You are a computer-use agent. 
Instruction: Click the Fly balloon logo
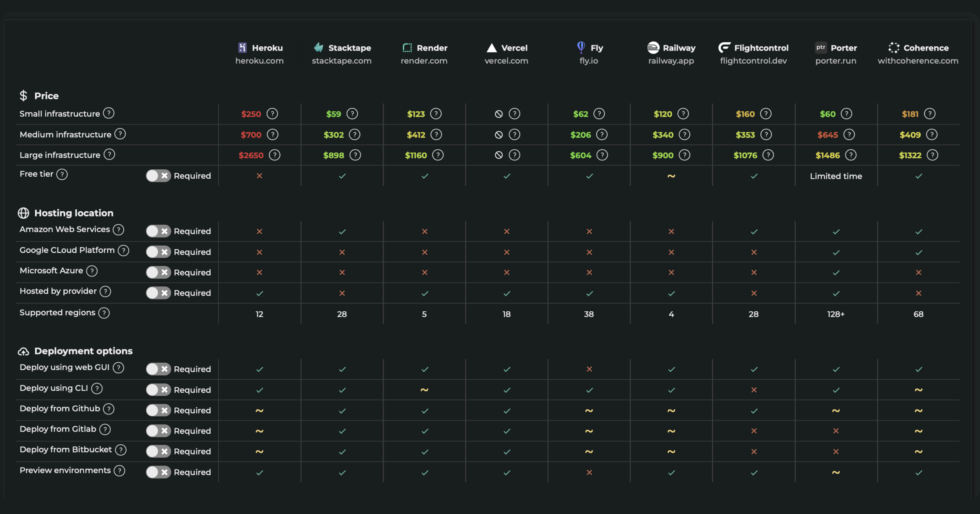[581, 47]
